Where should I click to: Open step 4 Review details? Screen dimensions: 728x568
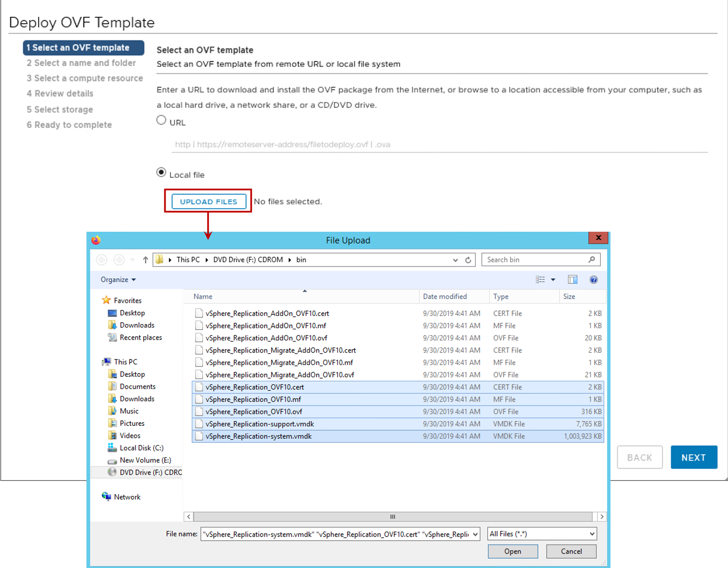(x=60, y=93)
